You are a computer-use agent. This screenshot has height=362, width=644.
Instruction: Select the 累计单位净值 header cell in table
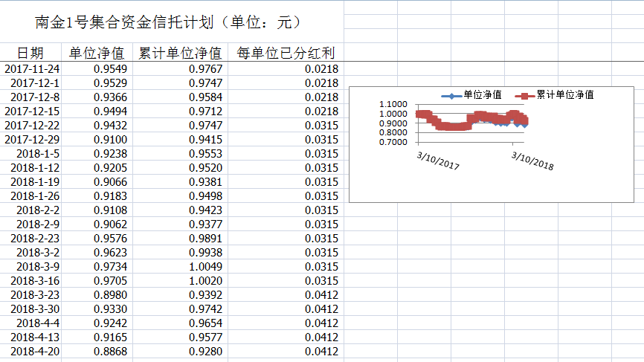coord(181,53)
